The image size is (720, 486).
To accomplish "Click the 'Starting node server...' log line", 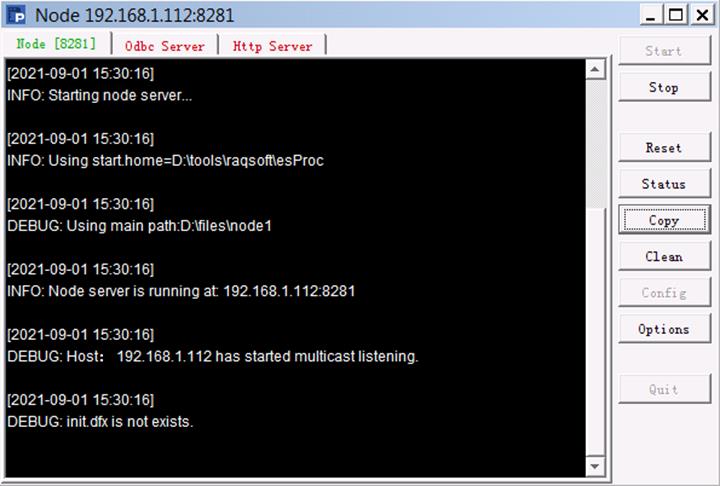I will [x=100, y=96].
